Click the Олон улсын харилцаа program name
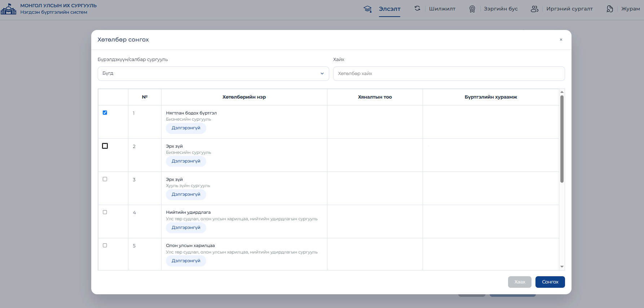Image resolution: width=644 pixels, height=308 pixels. coord(190,246)
